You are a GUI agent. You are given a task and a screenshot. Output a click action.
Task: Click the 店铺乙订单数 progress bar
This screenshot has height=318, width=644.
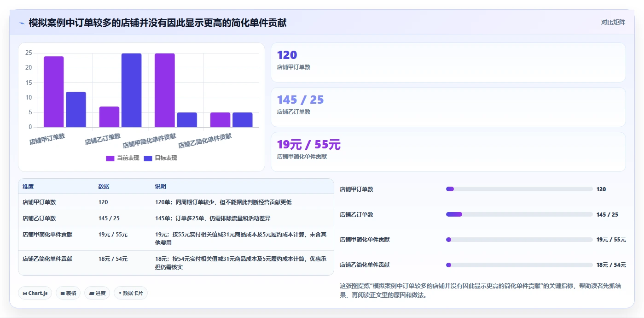coord(519,214)
